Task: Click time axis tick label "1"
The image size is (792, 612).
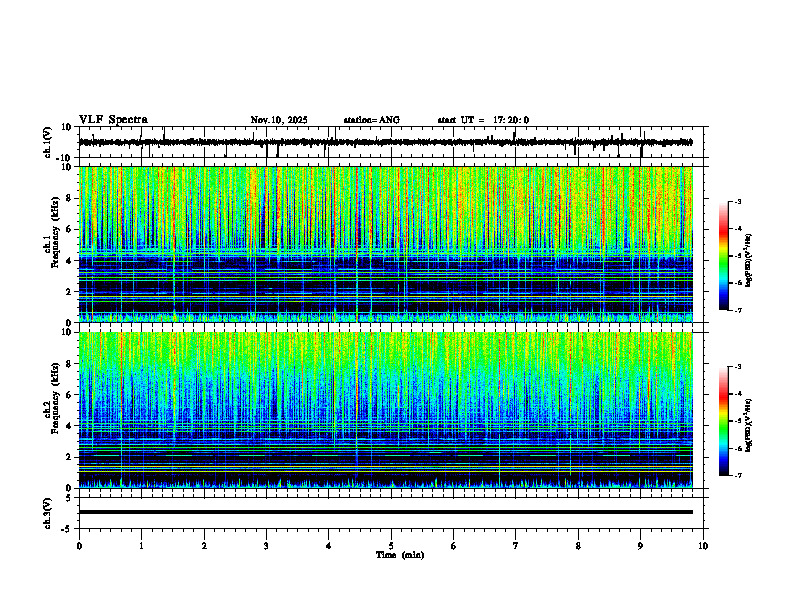Action: [141, 546]
